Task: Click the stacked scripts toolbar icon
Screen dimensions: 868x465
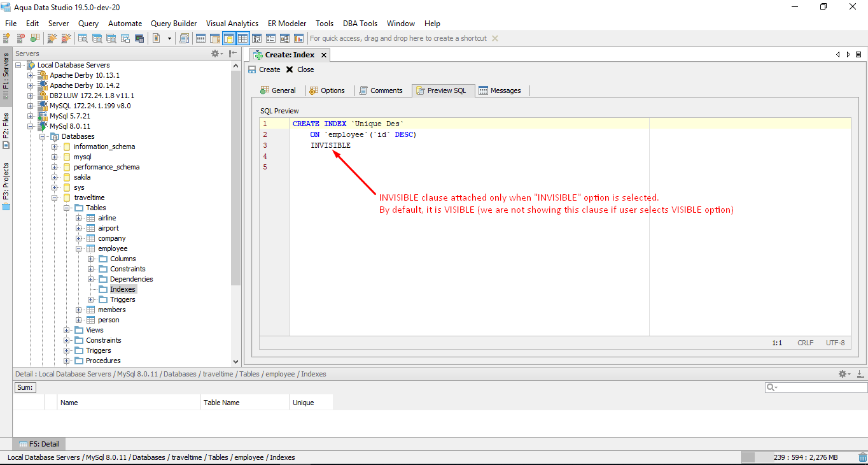Action: (x=184, y=38)
